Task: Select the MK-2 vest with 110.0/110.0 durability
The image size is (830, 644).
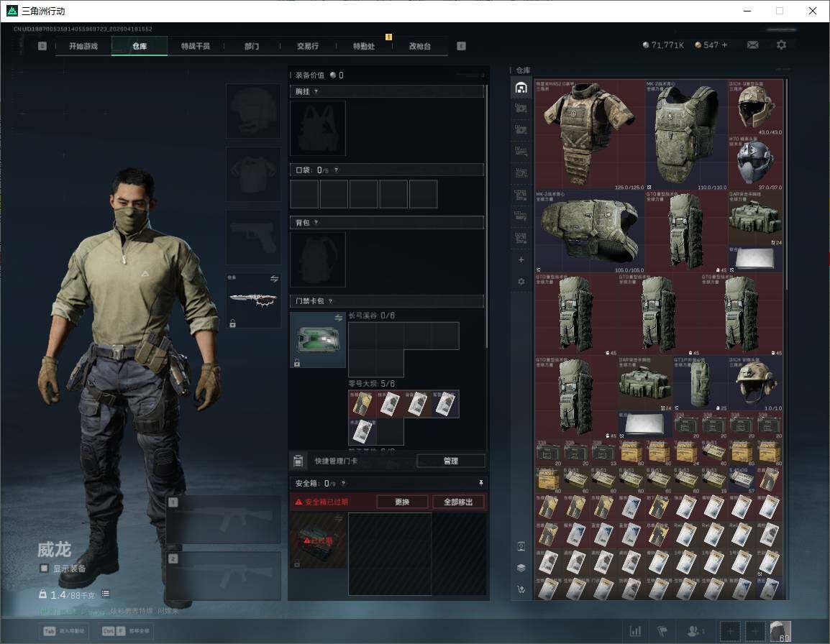Action: coord(687,135)
